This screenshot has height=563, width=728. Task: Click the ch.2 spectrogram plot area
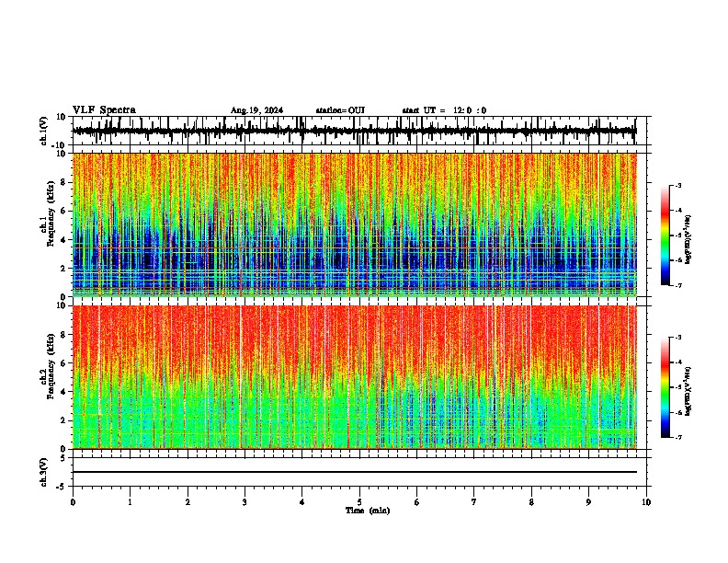click(355, 377)
